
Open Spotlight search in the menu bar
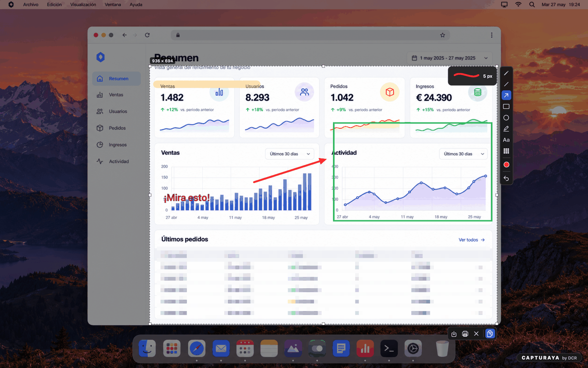[532, 4]
